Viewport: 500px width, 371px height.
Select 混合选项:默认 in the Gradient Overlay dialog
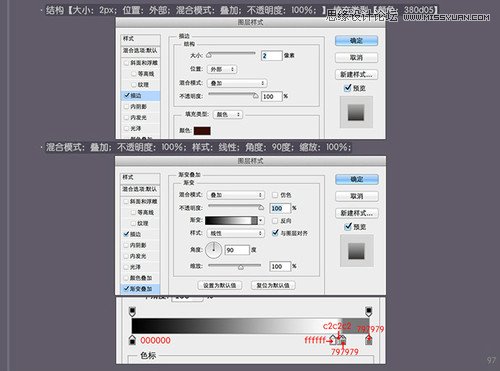pos(140,189)
